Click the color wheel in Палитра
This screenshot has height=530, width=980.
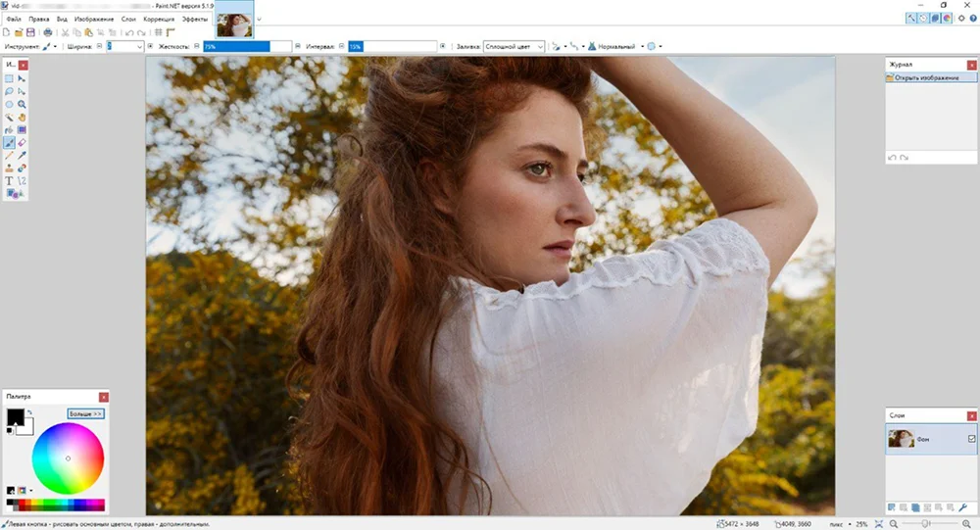pos(68,458)
